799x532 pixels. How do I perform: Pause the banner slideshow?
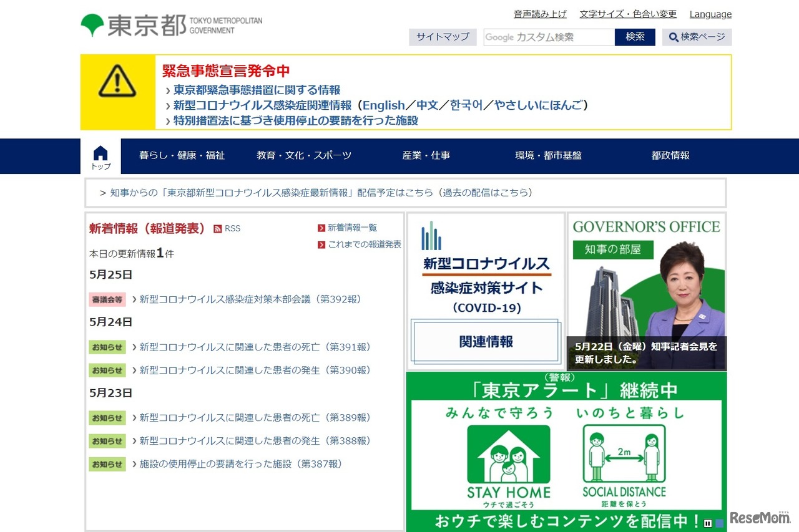click(x=708, y=523)
